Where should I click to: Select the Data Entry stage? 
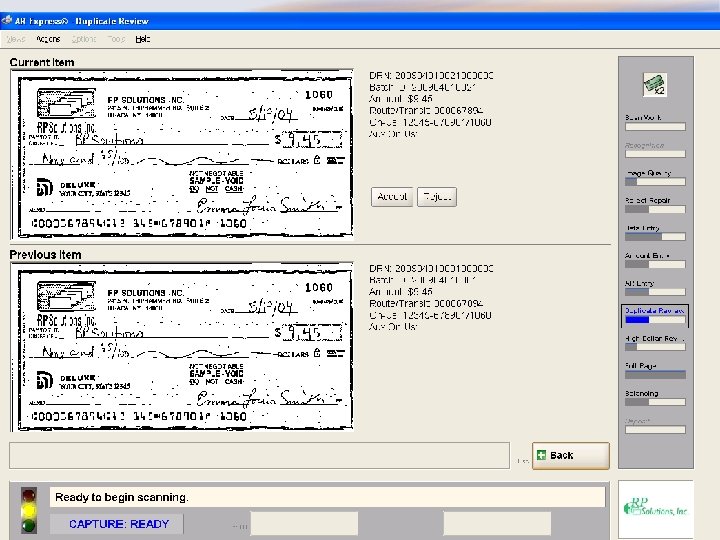click(655, 232)
